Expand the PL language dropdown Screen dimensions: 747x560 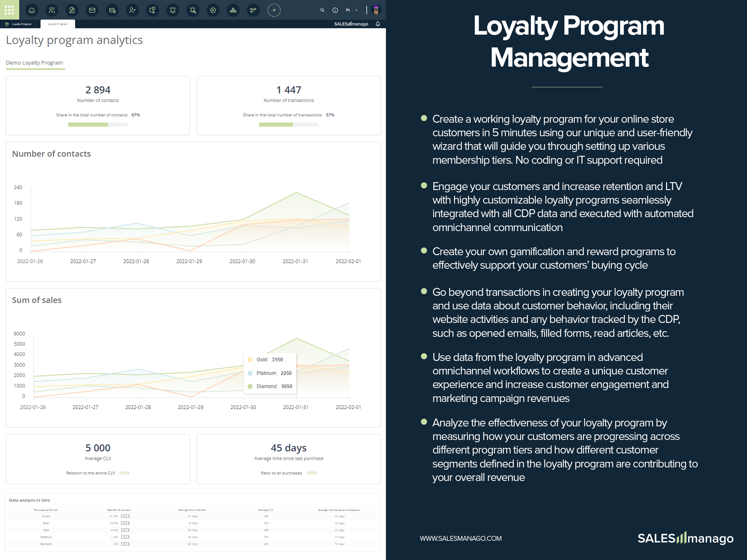point(352,10)
